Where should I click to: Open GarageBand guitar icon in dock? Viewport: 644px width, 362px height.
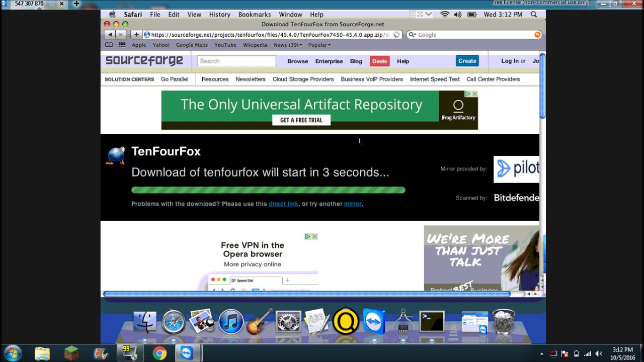click(x=260, y=322)
